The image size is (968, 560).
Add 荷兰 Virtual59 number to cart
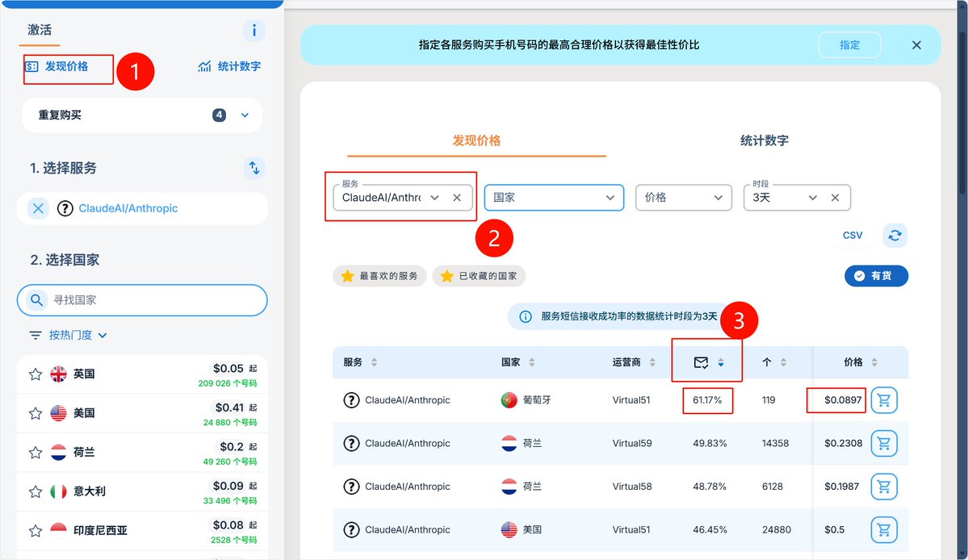coord(883,444)
